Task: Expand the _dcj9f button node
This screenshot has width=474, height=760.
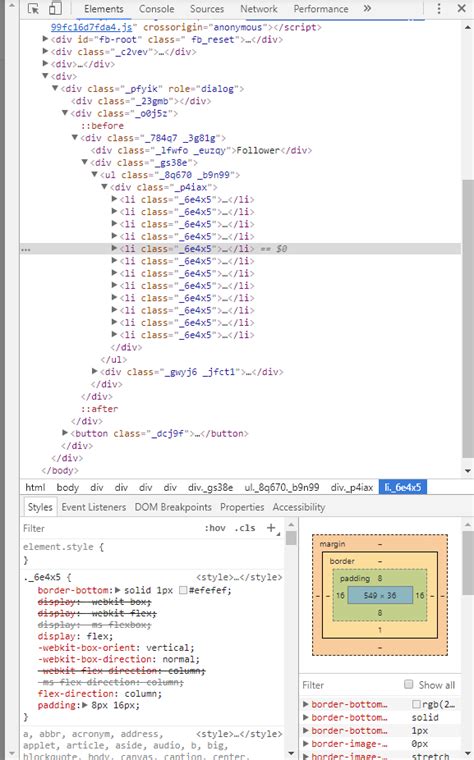Action: click(x=65, y=433)
